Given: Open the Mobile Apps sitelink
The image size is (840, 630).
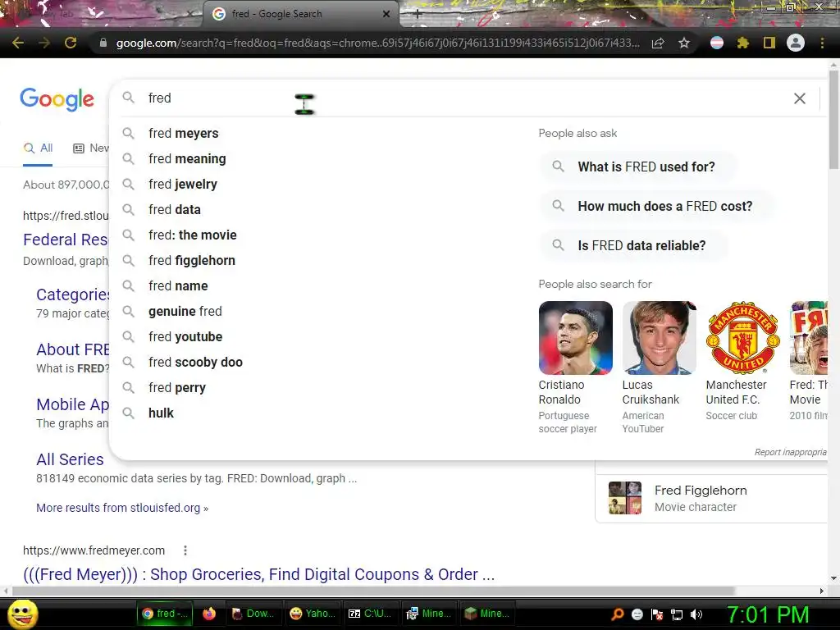Looking at the screenshot, I should pyautogui.click(x=72, y=404).
